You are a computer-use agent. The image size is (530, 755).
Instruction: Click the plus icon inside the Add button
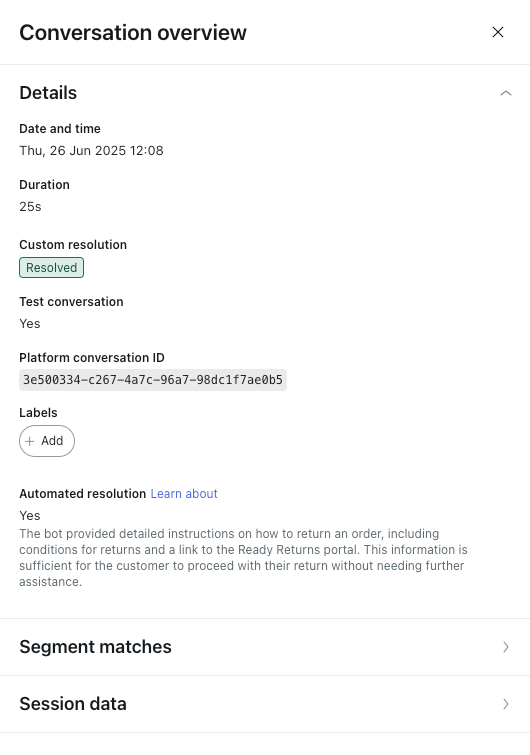[30, 441]
